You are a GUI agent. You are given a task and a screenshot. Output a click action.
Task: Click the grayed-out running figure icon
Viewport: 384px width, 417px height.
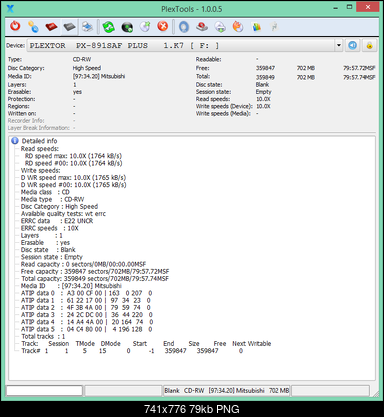(274, 27)
